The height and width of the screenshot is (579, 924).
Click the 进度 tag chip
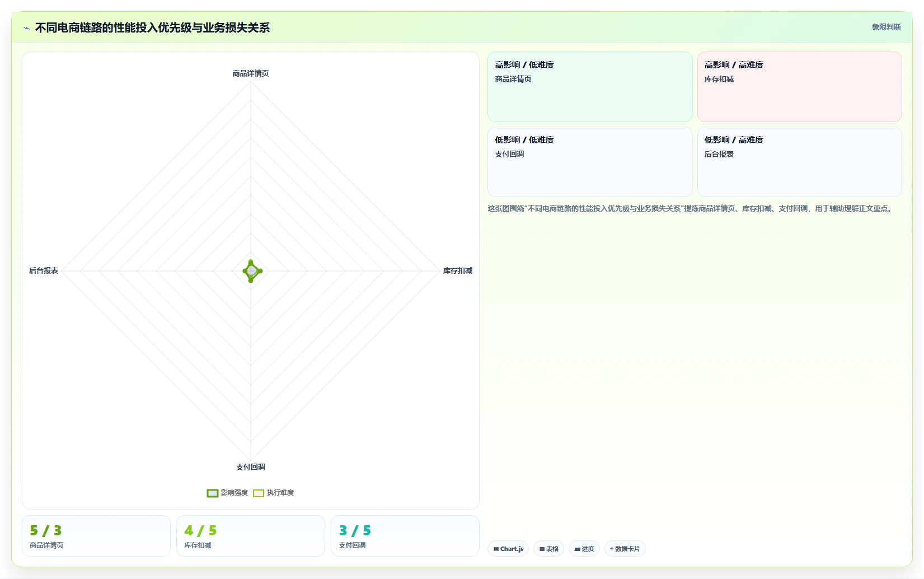(584, 549)
